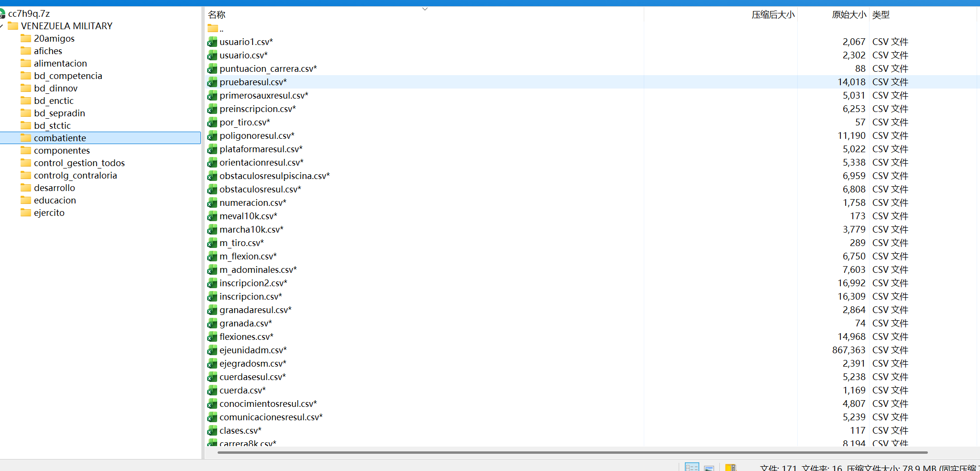
Task: Click the usuario1.csv file icon
Action: (212, 42)
